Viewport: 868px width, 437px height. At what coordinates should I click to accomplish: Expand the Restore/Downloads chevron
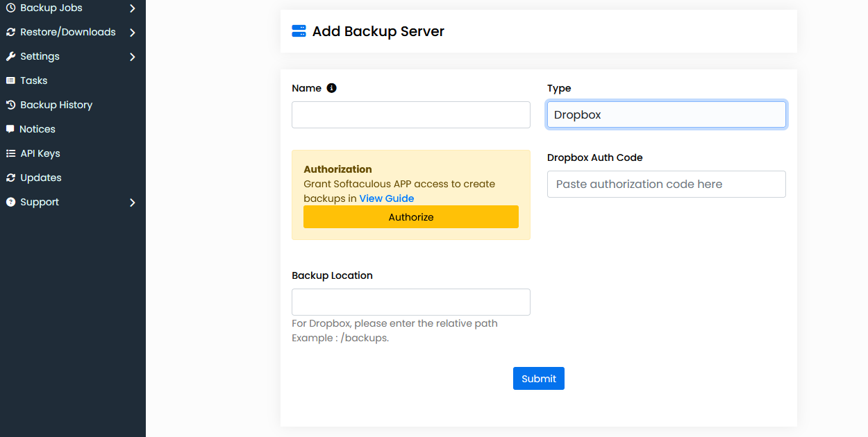(x=133, y=33)
